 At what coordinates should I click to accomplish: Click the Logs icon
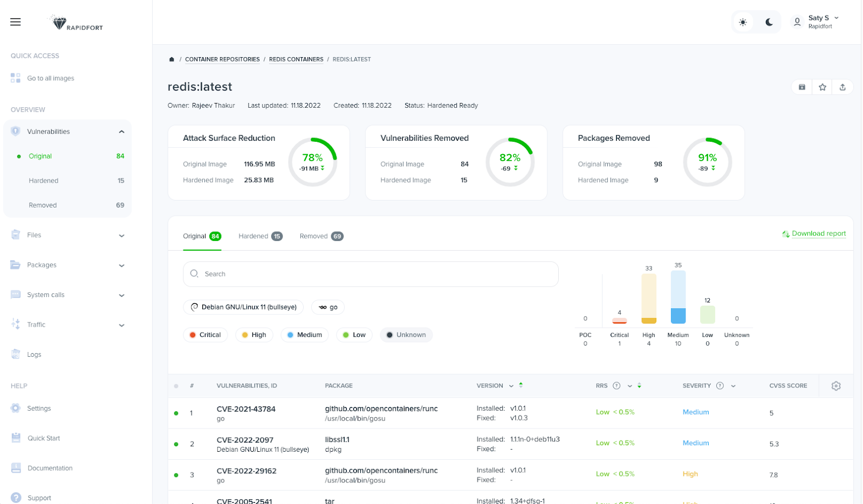pyautogui.click(x=16, y=354)
